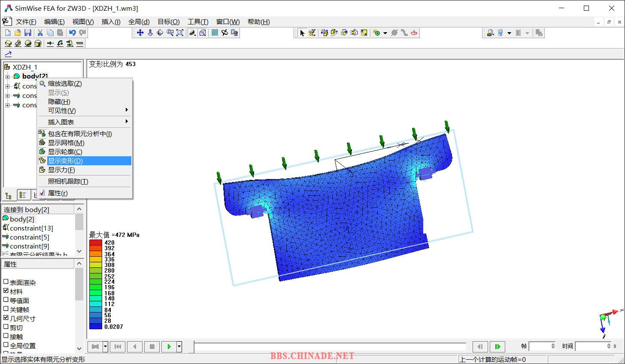Add a torque load icon
This screenshot has height=364, width=625.
click(60, 43)
